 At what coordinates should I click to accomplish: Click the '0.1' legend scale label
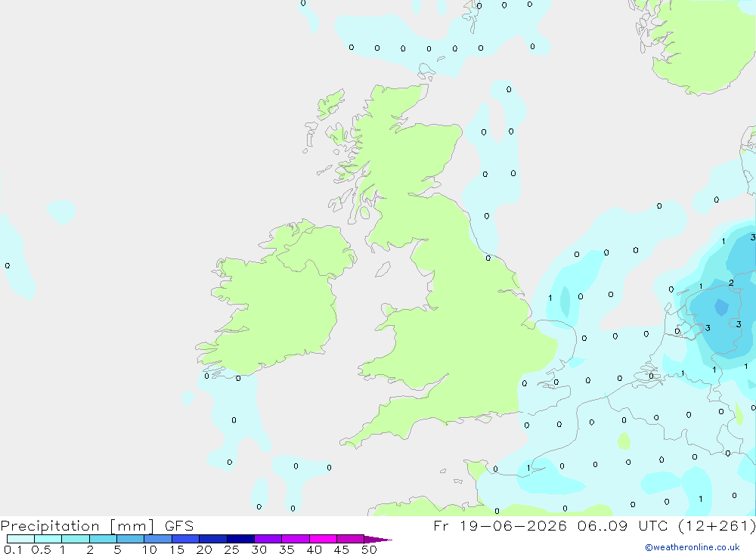(13, 549)
